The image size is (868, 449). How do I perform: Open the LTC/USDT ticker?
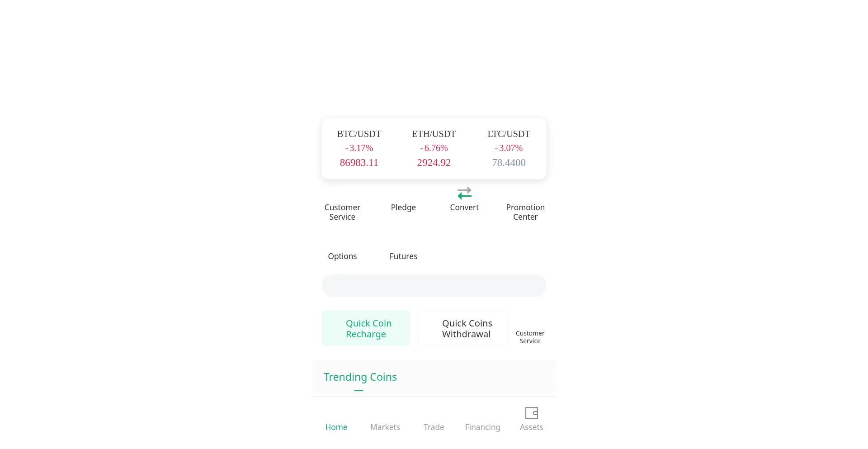(x=509, y=134)
